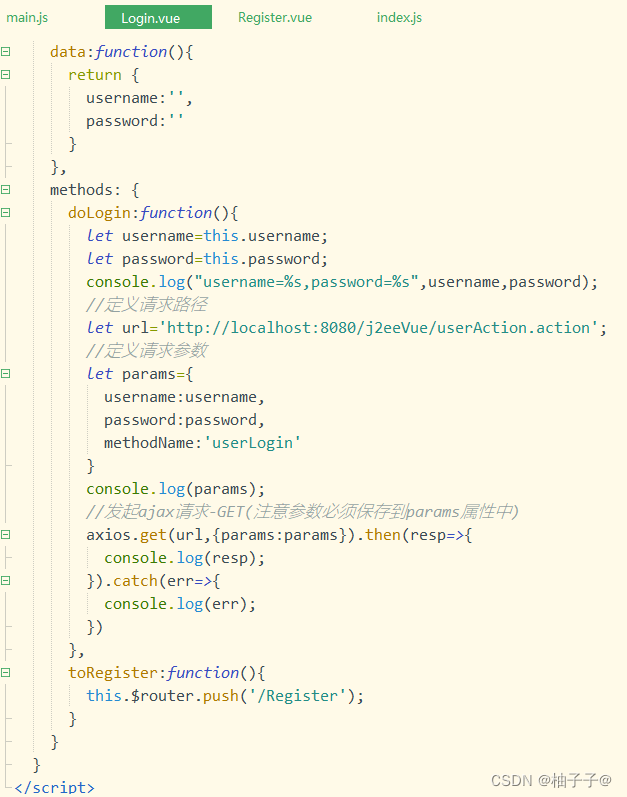Image resolution: width=627 pixels, height=797 pixels.
Task: Collapse the return { block
Action: tap(6, 75)
